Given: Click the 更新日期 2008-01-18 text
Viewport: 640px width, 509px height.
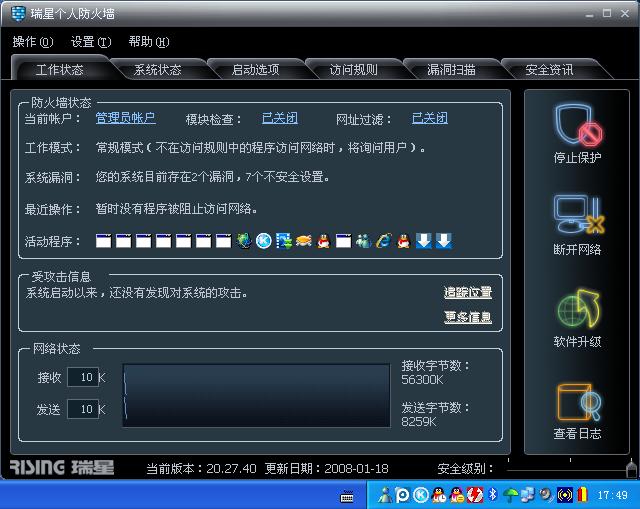Looking at the screenshot, I should [x=327, y=469].
